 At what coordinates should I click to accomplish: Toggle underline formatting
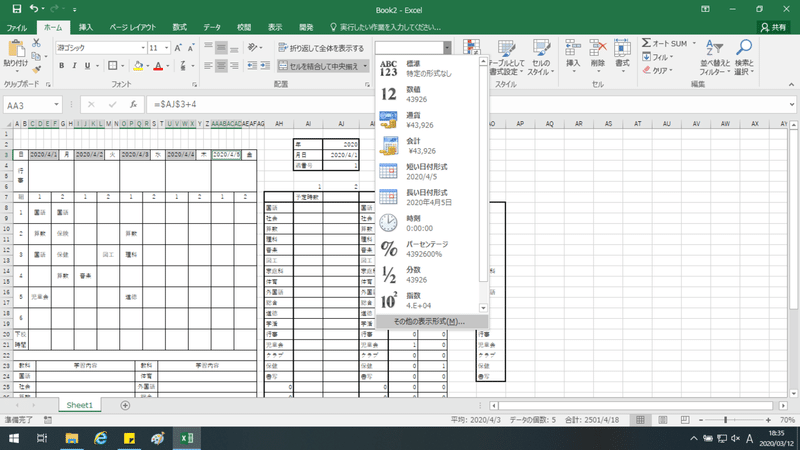pyautogui.click(x=87, y=66)
